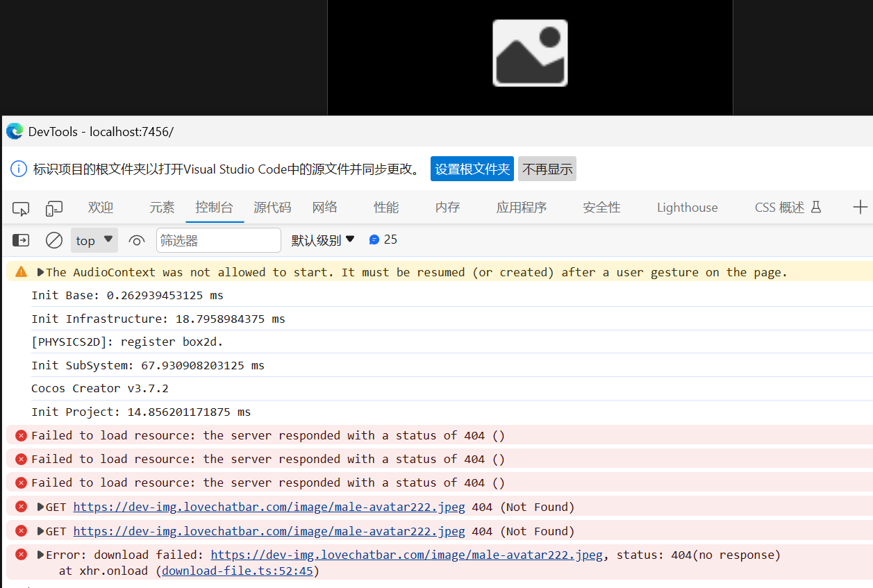Switch to the 元素 tab
This screenshot has width=873, height=588.
(x=162, y=207)
